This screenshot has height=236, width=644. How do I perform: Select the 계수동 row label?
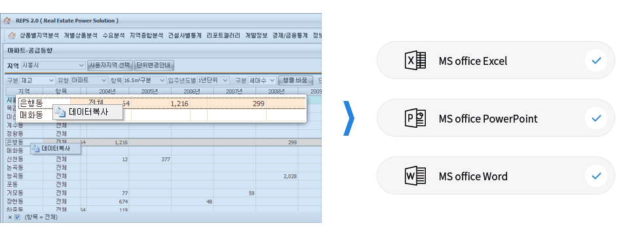(15, 125)
